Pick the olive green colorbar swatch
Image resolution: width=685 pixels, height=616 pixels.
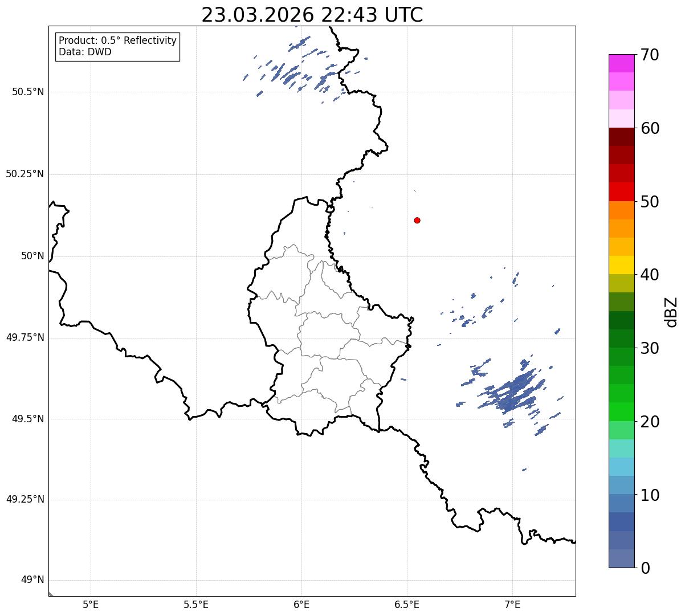coord(621,283)
